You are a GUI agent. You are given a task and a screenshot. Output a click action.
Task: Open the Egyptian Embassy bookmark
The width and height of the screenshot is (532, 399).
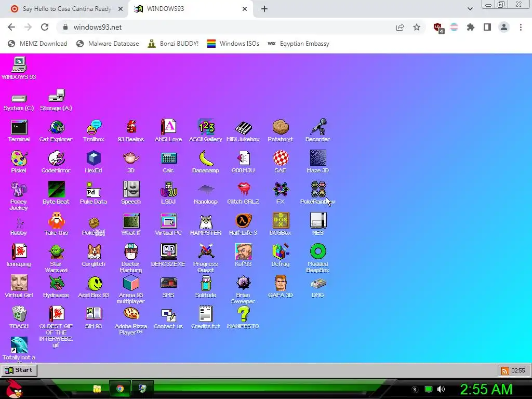(x=298, y=44)
